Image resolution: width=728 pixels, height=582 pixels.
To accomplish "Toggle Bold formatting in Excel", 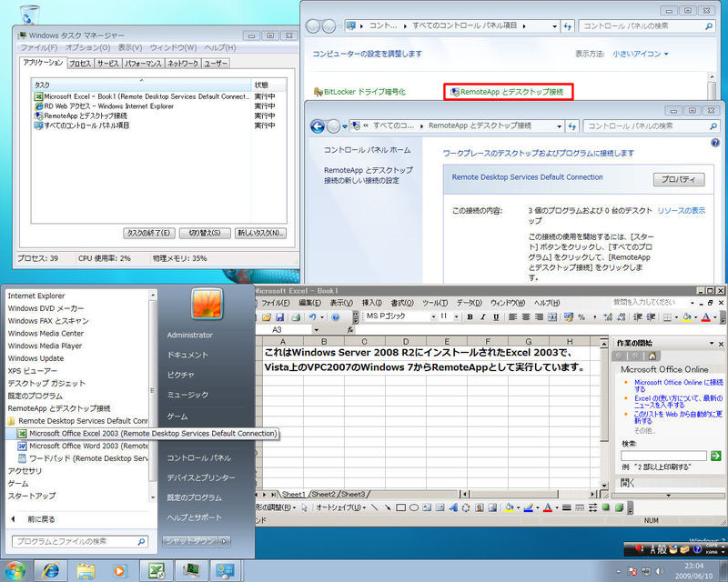I will coord(470,317).
